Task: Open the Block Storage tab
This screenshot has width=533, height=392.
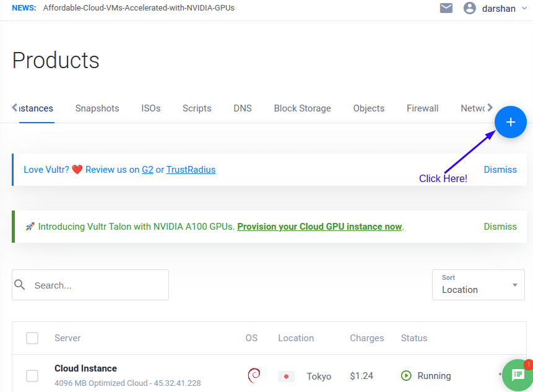Action: pos(303,108)
